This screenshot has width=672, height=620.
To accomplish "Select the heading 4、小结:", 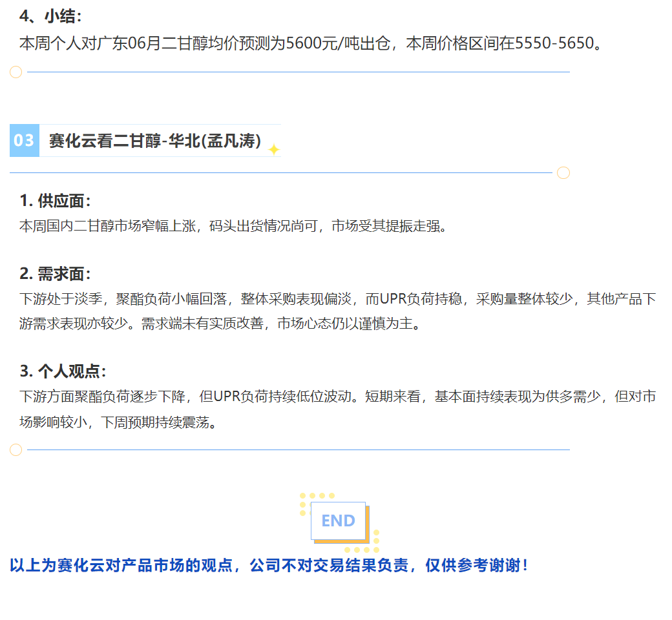I will point(50,16).
